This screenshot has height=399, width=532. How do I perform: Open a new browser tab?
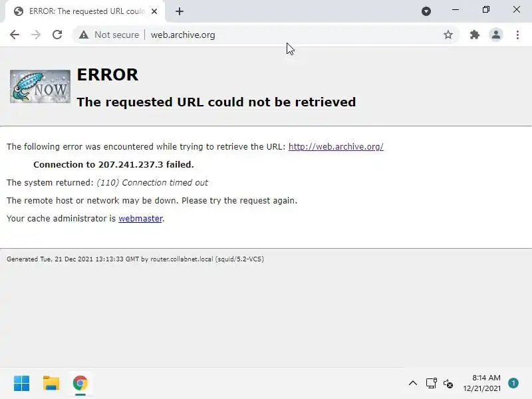[180, 11]
